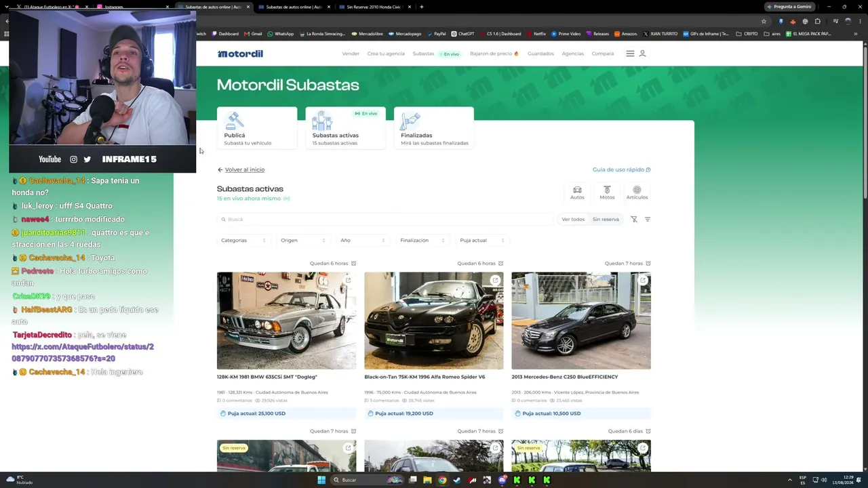This screenshot has height=488, width=868.
Task: Click the Publicá gavel card
Action: [x=256, y=128]
